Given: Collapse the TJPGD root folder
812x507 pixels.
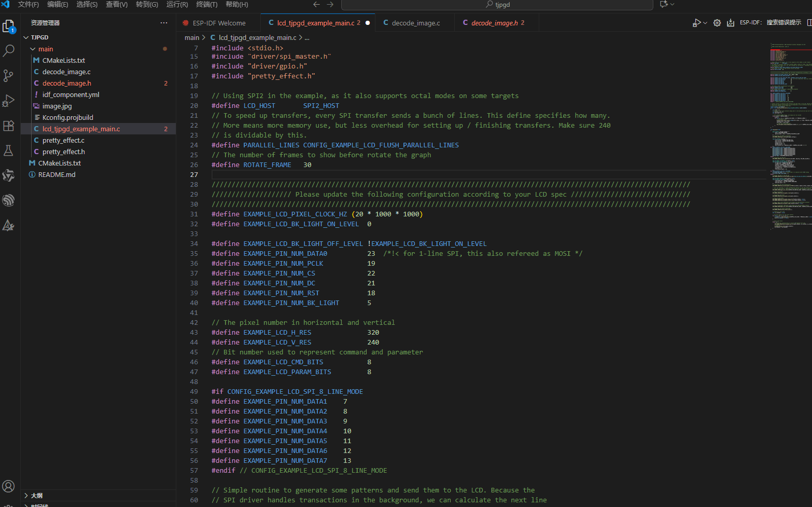Looking at the screenshot, I should point(26,37).
